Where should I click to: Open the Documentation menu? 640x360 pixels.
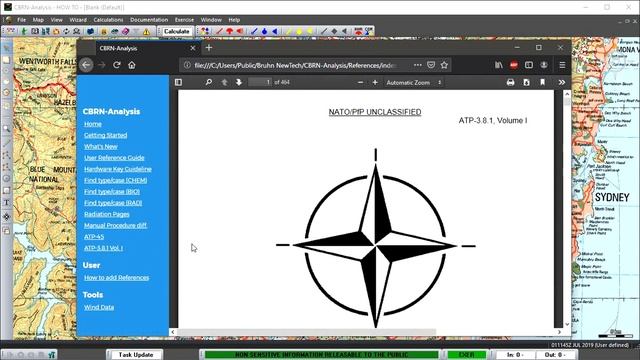(149, 20)
